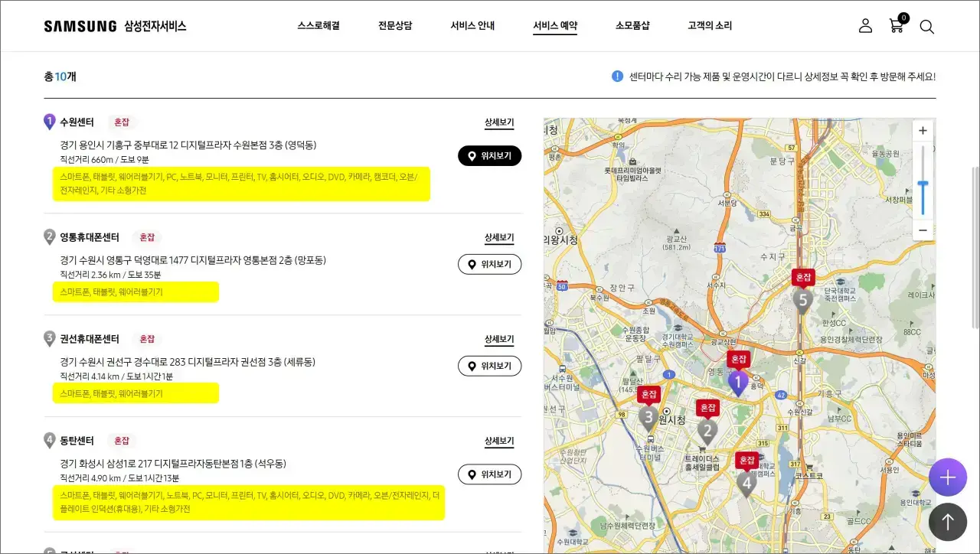Click 위치보기 button for 동탄센터
Viewport: 980px width, 554px height.
490,475
